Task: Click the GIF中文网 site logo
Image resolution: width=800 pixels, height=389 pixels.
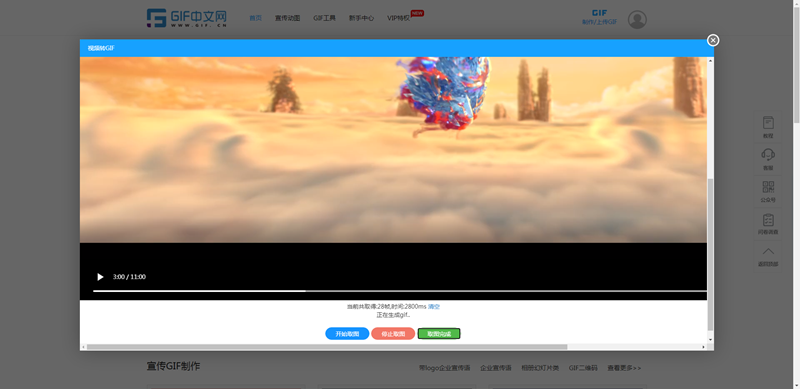Action: click(187, 18)
